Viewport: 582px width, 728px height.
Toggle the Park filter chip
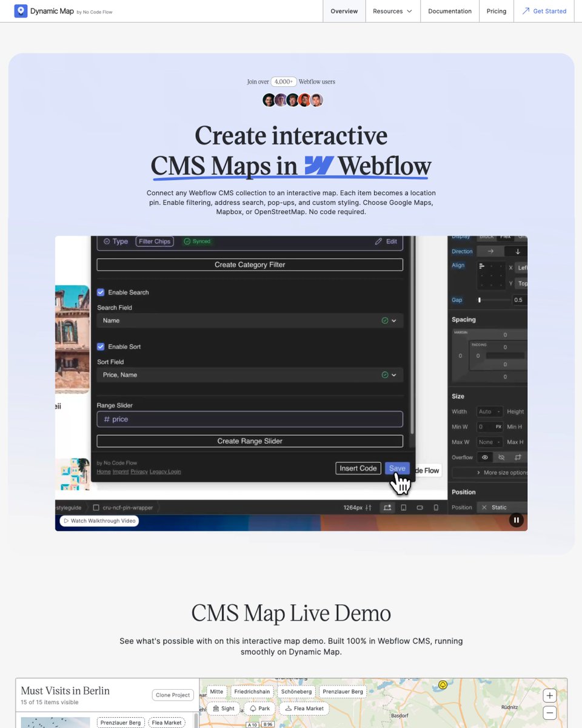(x=259, y=708)
